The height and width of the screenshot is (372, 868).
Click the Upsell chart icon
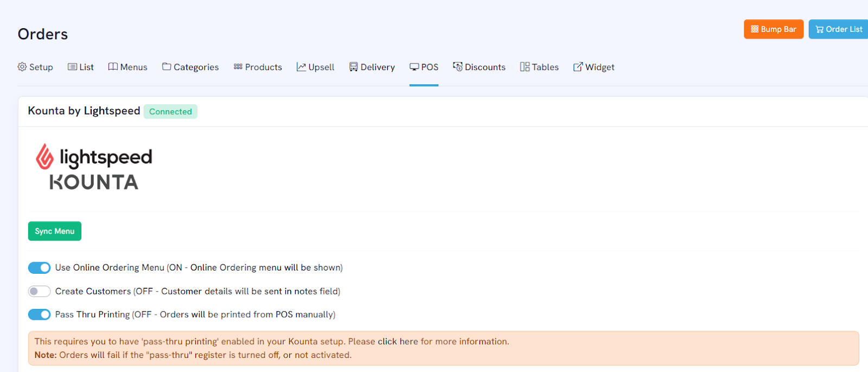coord(301,67)
